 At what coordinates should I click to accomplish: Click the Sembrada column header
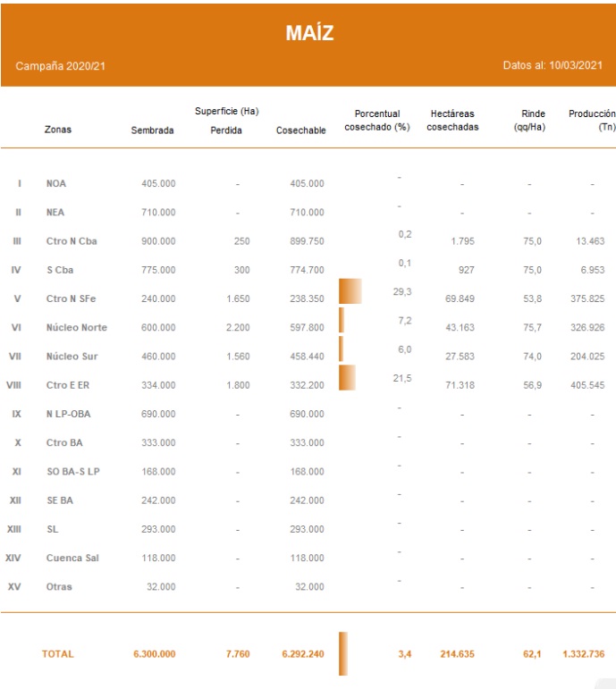coord(152,130)
